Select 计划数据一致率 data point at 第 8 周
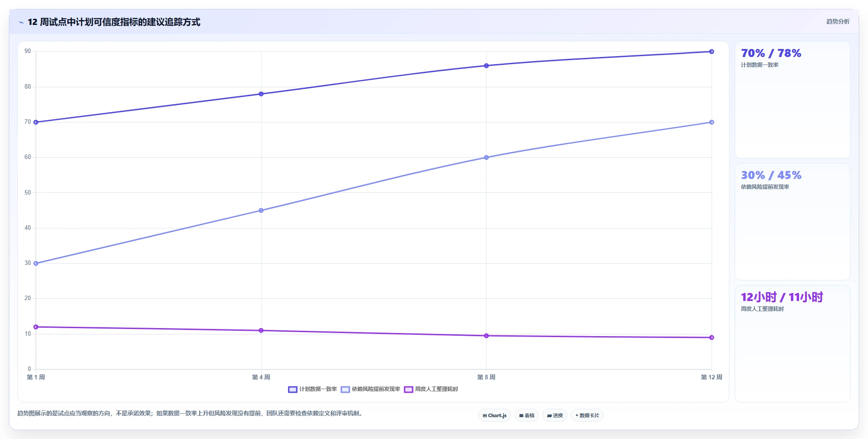868x439 pixels. point(486,66)
